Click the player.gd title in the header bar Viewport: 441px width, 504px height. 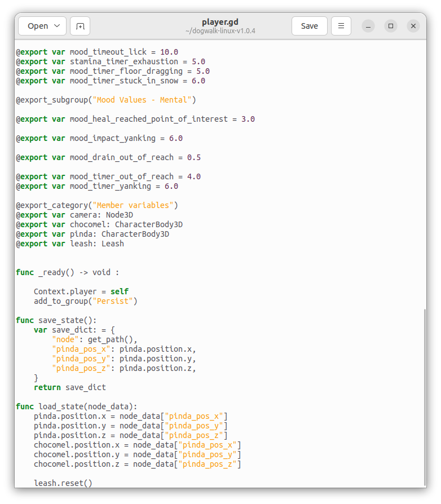[x=220, y=22]
